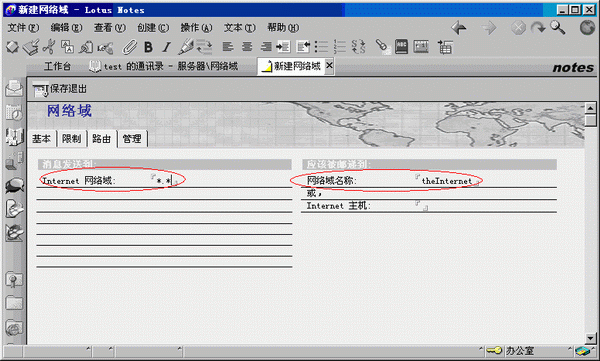600x361 pixels.
Task: Close the 新建网络域 tab
Action: (329, 66)
